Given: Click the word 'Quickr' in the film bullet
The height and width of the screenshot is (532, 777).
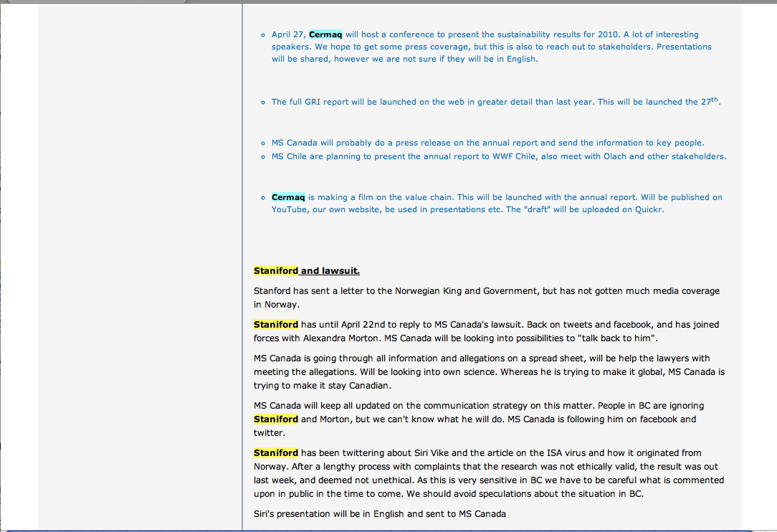Looking at the screenshot, I should click(x=649, y=210).
